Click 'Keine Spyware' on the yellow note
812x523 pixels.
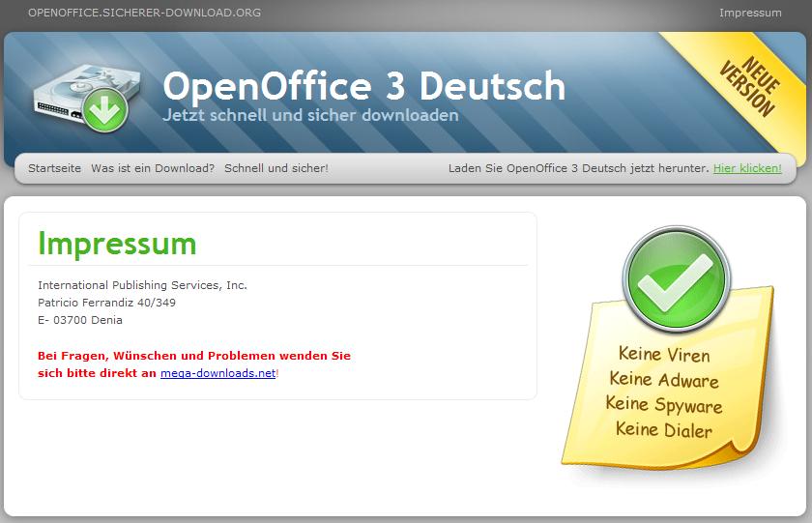[664, 404]
